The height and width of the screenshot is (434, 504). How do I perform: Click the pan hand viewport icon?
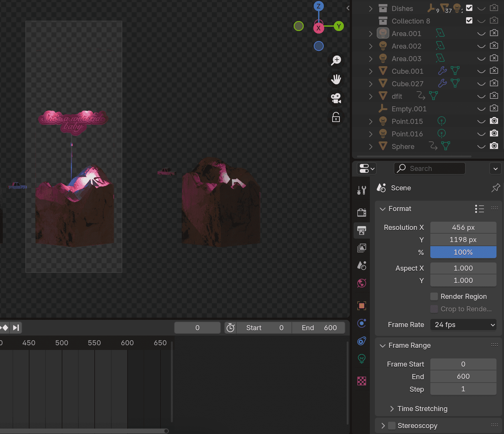tap(336, 79)
